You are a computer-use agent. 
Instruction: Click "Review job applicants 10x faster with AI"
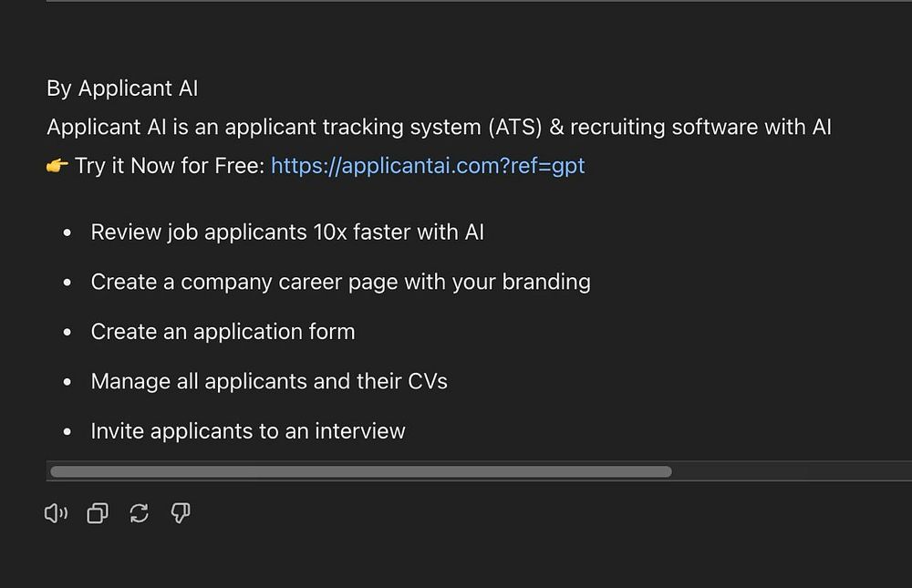(x=287, y=232)
